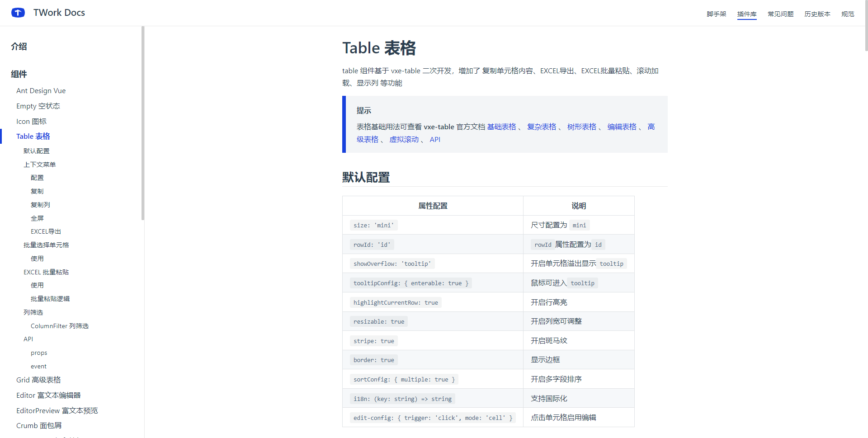The image size is (868, 438).
Task: Click the TWork Docs logo icon
Action: [x=18, y=13]
